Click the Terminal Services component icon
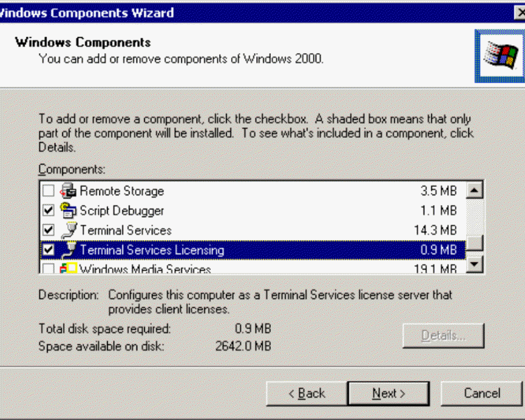525x420 pixels. coord(69,230)
